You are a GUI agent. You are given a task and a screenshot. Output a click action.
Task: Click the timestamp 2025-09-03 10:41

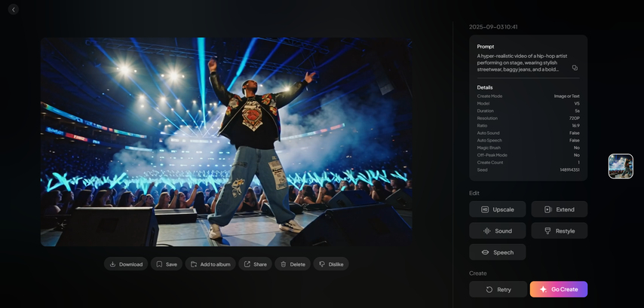pos(493,27)
